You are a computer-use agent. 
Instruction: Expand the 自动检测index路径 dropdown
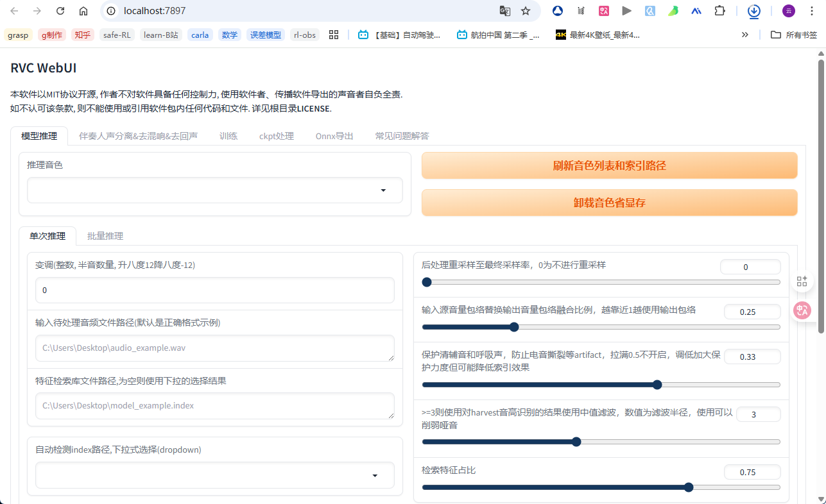click(x=215, y=475)
